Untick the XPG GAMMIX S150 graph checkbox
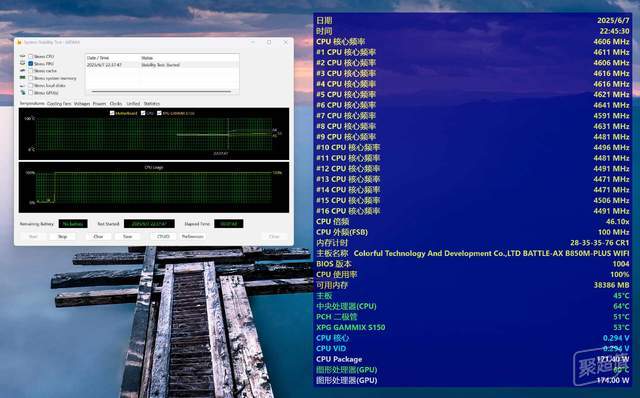 [x=159, y=113]
